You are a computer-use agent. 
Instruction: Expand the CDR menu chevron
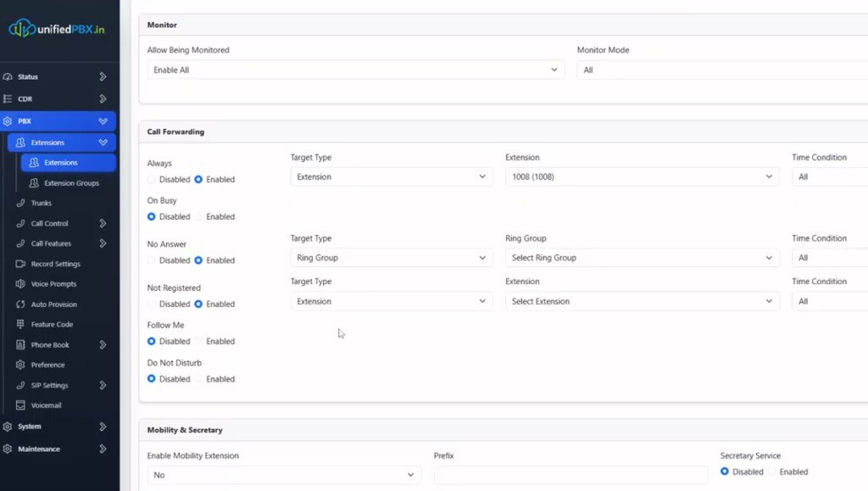103,98
